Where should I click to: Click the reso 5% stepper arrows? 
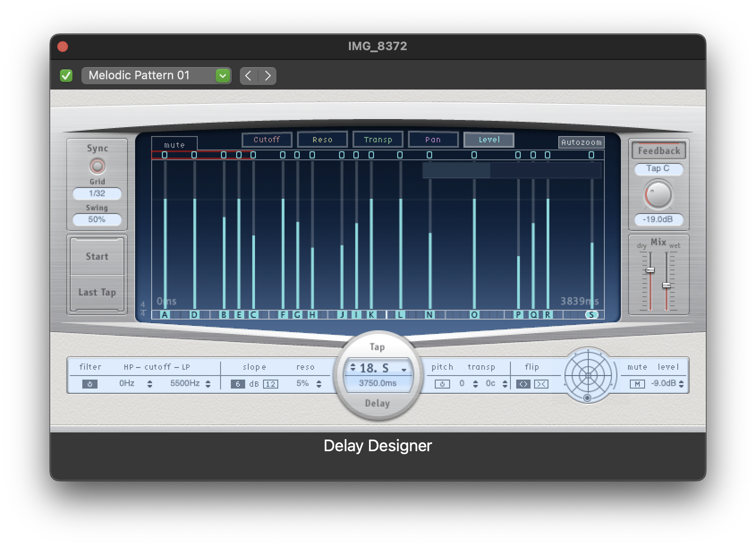(319, 384)
